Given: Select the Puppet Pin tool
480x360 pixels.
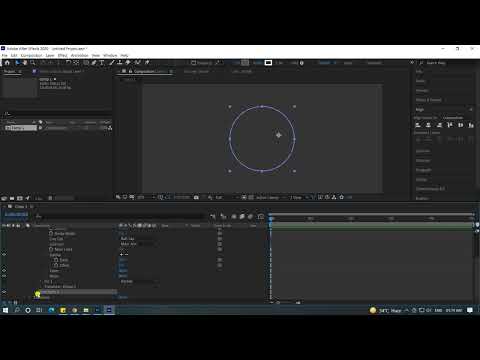Looking at the screenshot, I should [147, 63].
